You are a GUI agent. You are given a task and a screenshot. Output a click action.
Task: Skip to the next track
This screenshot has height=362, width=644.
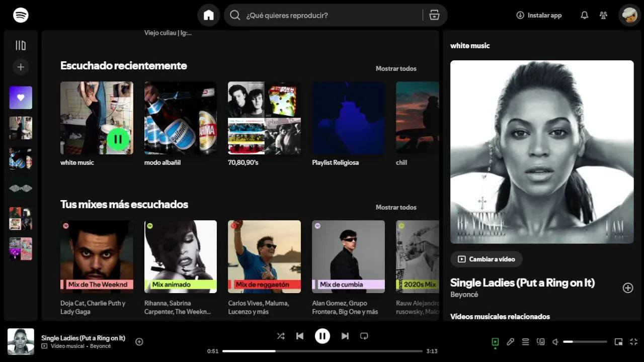pos(345,336)
